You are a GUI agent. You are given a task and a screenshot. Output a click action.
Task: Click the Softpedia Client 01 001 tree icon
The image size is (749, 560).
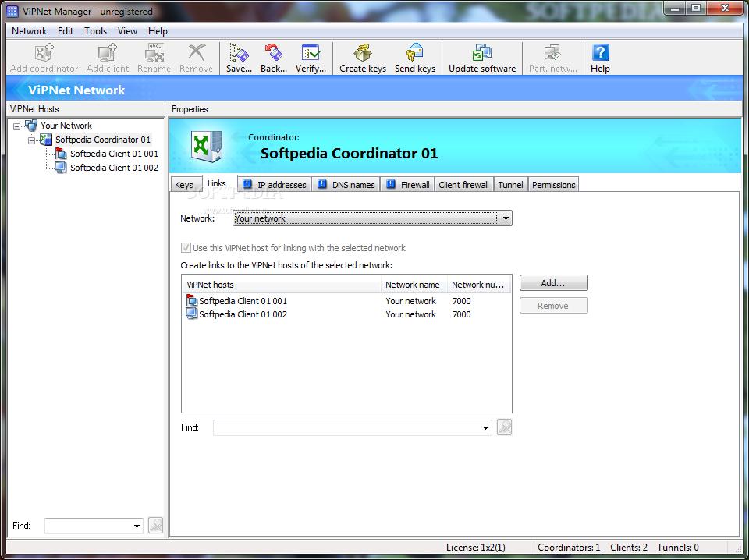(x=61, y=153)
